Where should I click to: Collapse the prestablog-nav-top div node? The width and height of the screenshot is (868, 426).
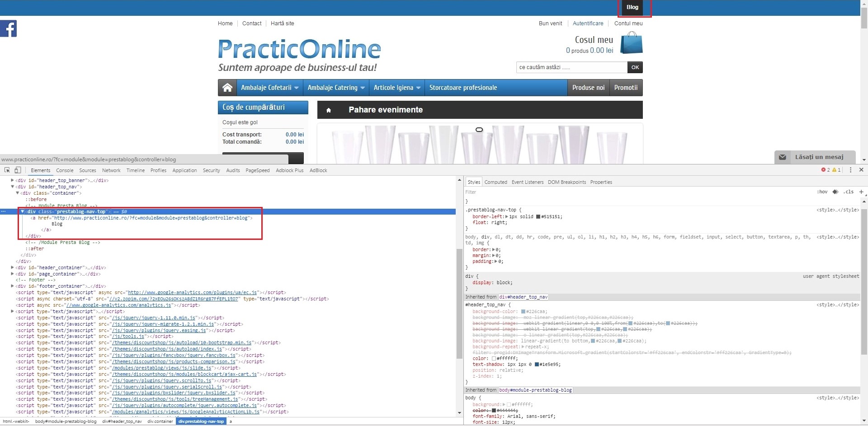pyautogui.click(x=22, y=211)
